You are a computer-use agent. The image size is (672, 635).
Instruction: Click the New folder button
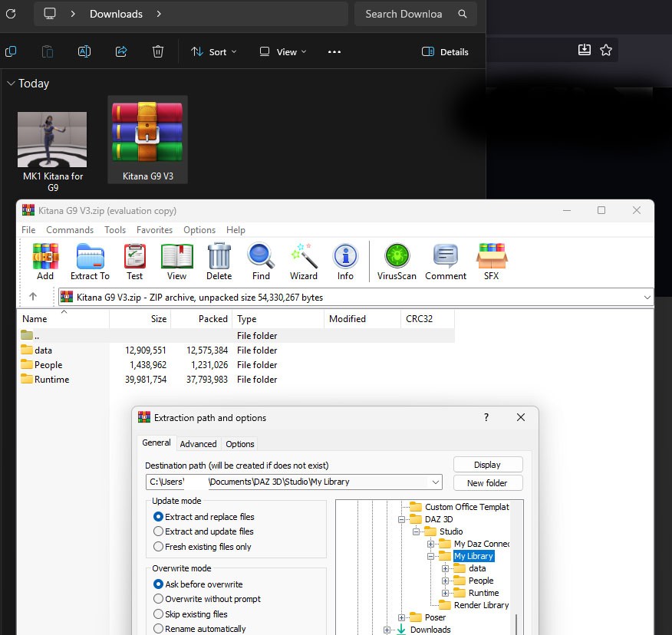click(x=488, y=483)
